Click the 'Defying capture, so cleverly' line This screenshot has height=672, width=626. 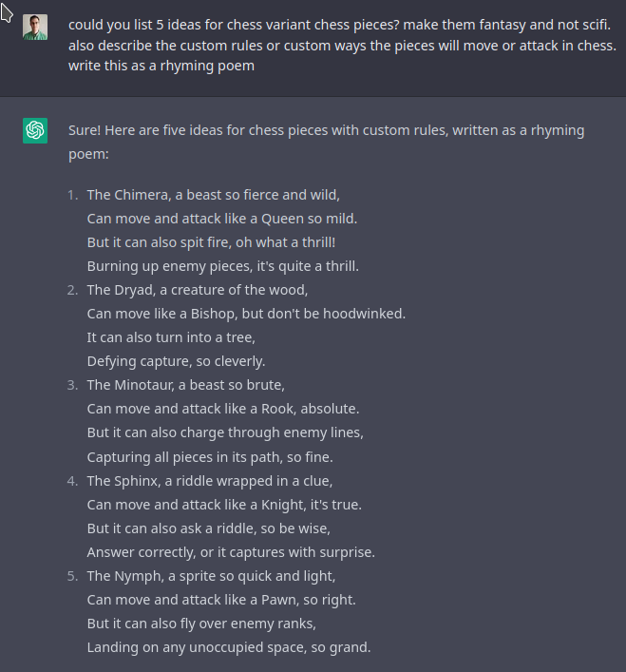click(176, 361)
